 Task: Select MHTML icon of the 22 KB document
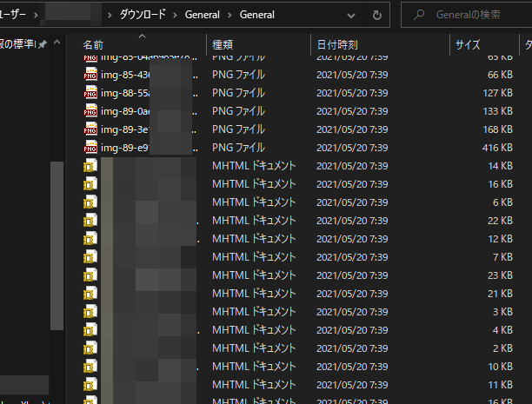click(x=90, y=221)
